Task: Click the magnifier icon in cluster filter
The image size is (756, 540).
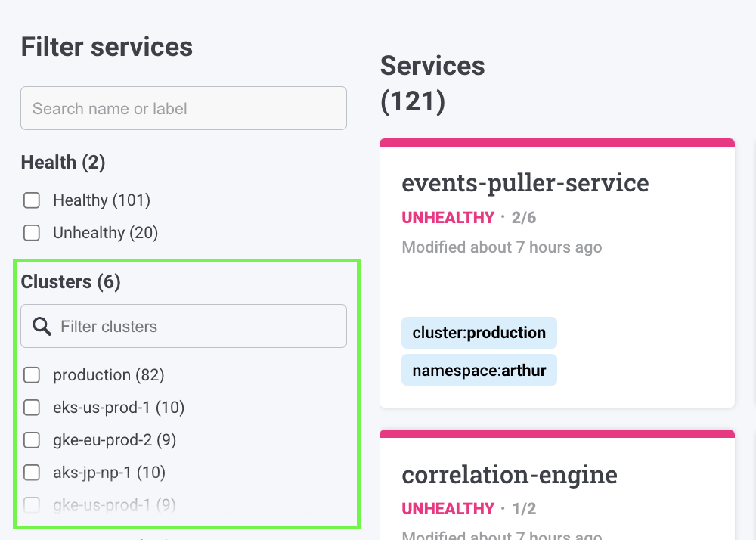Action: coord(42,327)
